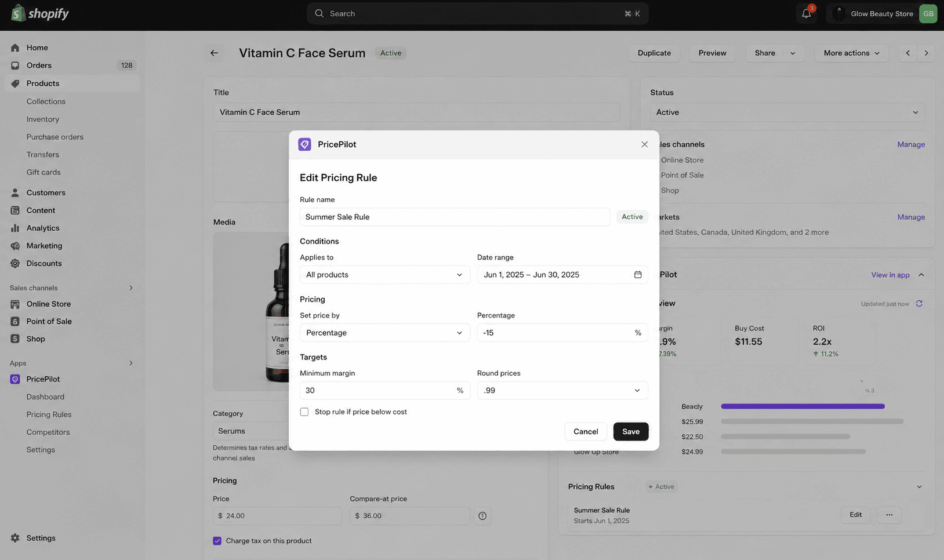Click Manage next to Sales channels

pos(911,144)
